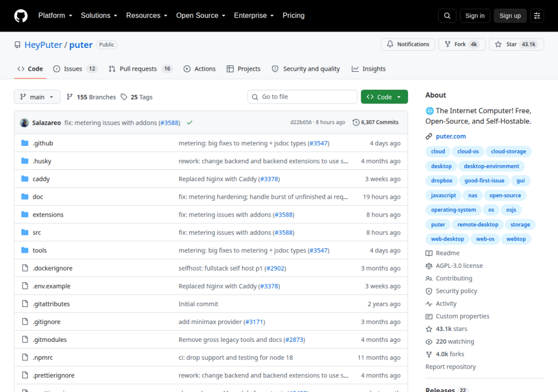Viewport: 558px width, 392px height.
Task: Open the src folder icon
Action: (25, 232)
